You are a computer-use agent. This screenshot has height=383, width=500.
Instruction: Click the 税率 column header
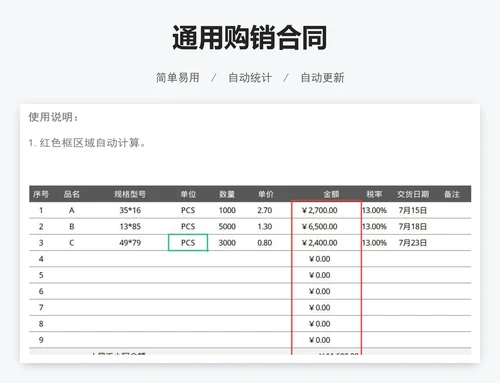tap(374, 194)
